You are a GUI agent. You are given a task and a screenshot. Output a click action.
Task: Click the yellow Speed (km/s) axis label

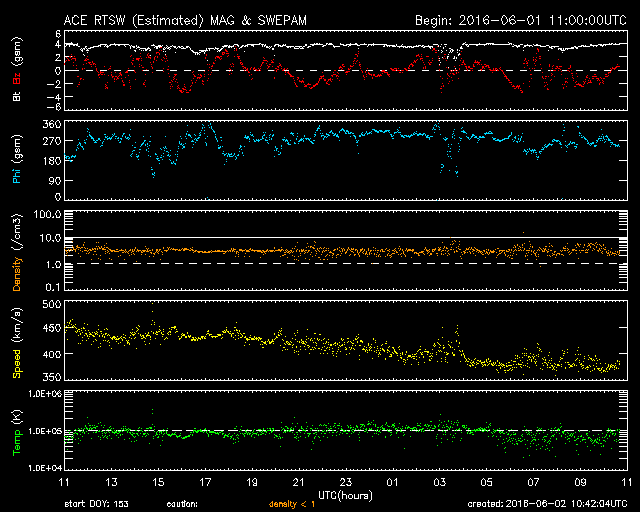tap(17, 341)
